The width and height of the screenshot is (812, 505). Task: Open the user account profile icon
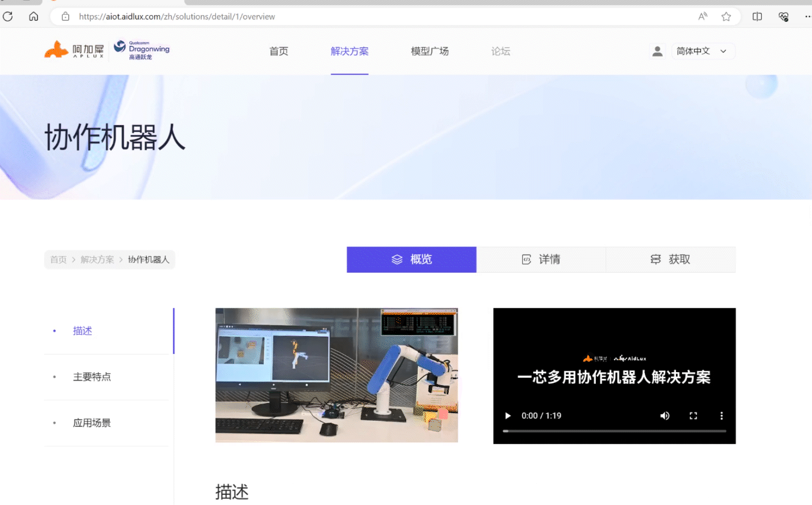pyautogui.click(x=657, y=51)
